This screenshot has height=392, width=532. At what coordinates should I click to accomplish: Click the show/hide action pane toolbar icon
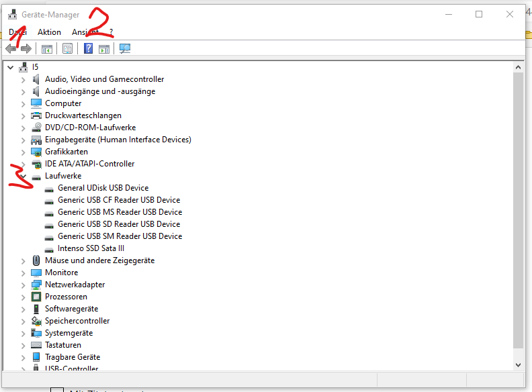click(x=104, y=49)
